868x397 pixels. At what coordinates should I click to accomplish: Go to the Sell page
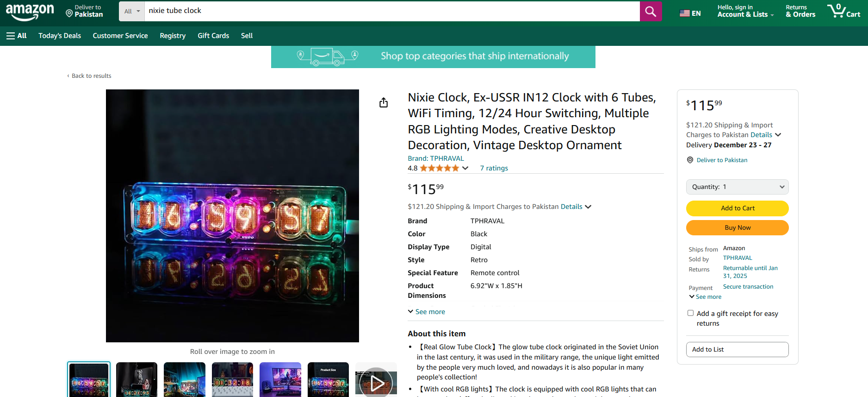point(247,36)
